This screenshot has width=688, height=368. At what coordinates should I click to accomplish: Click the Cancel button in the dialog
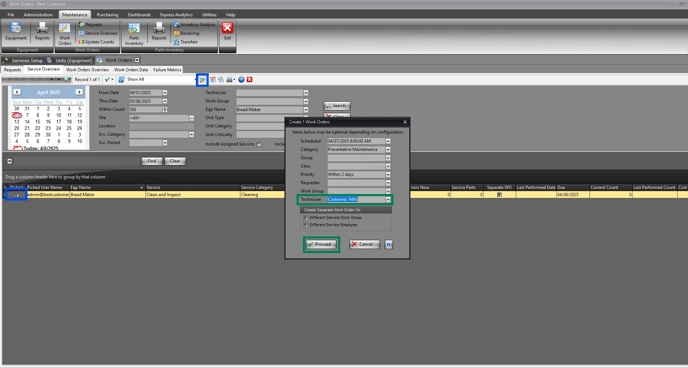tap(364, 244)
